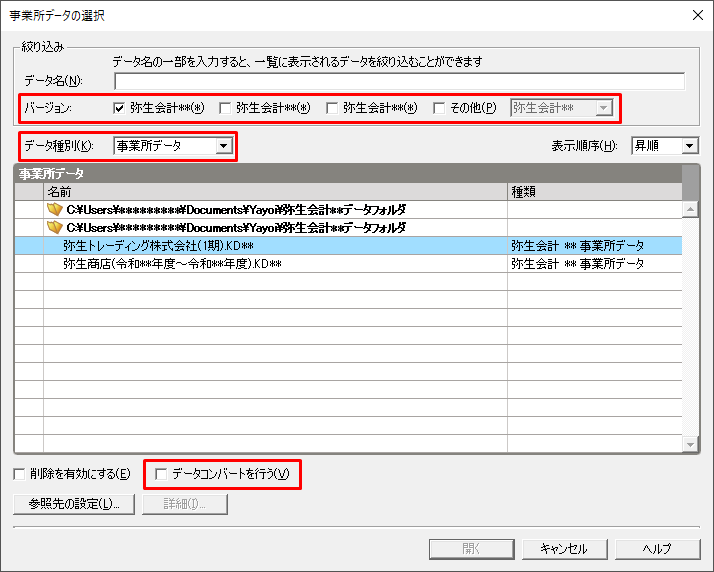The width and height of the screenshot is (714, 572).
Task: Click the キャンセル button
Action: (565, 549)
